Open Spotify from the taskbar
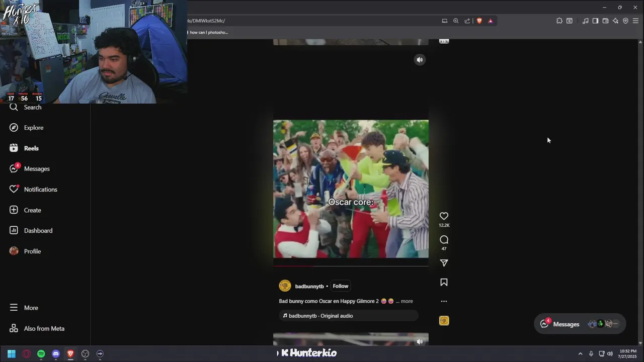This screenshot has width=644, height=362. point(41,354)
